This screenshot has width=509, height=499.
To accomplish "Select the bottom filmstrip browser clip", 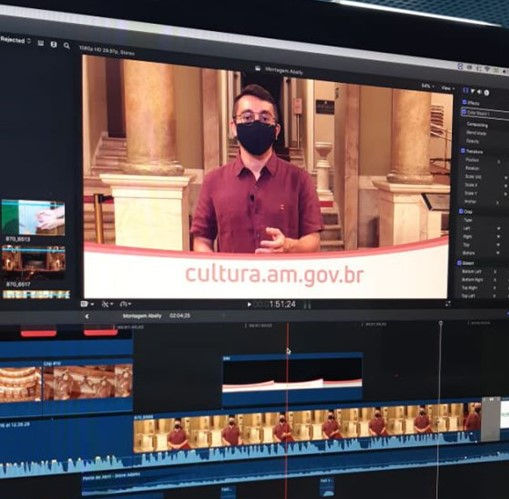I will [x=36, y=294].
